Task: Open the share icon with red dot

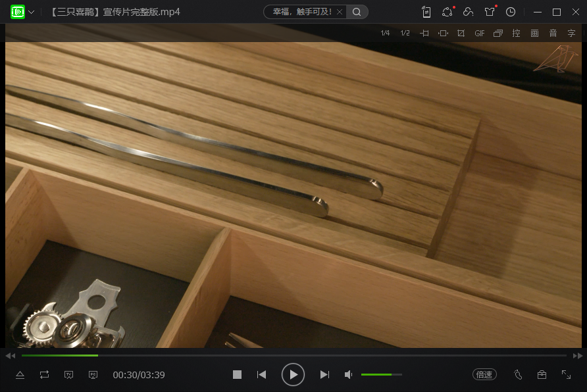Action: (447, 12)
